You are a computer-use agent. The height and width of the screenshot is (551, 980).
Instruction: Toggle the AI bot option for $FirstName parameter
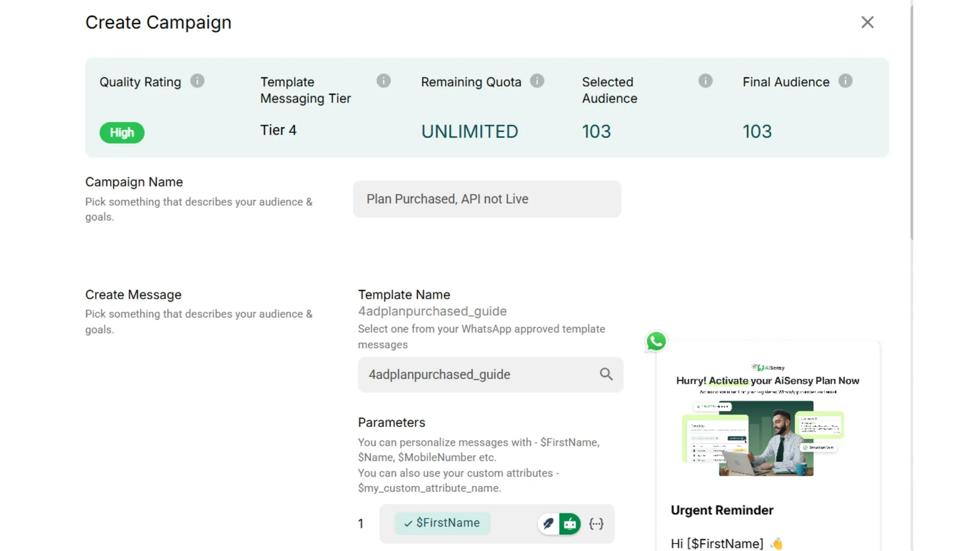click(x=570, y=523)
